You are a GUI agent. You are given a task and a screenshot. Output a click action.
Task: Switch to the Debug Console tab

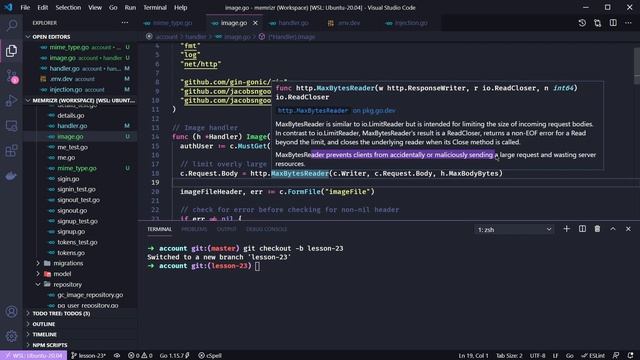tap(267, 229)
